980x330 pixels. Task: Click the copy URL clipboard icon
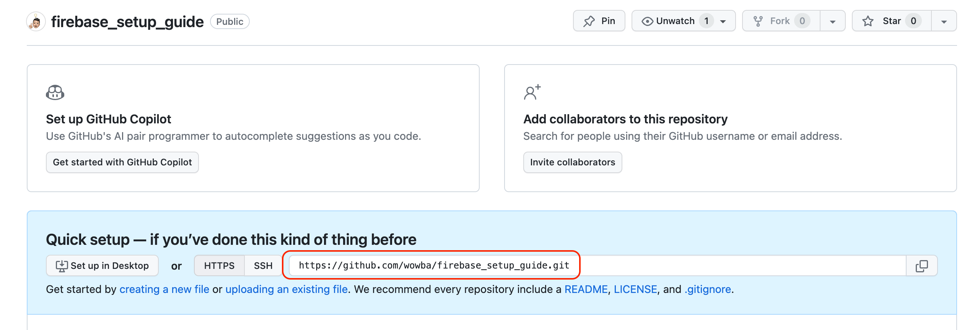click(x=921, y=266)
